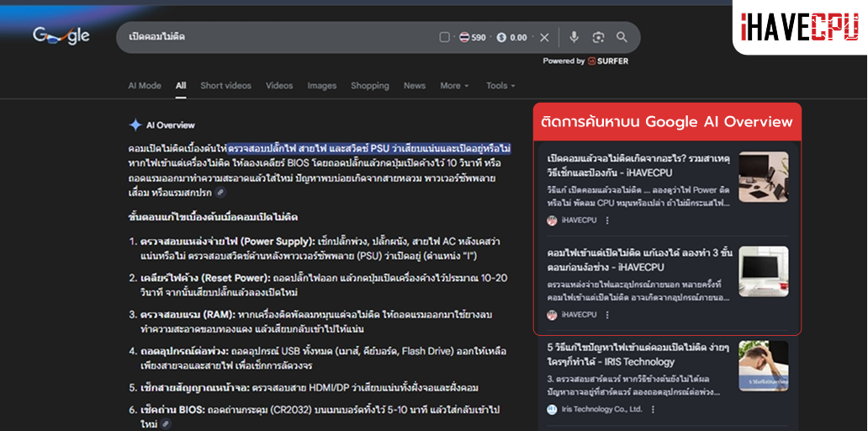Start voice search with microphone icon
This screenshot has height=431, width=868.
(x=574, y=37)
